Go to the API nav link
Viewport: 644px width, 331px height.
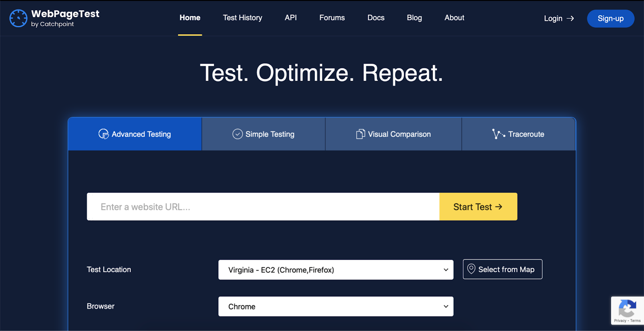click(x=291, y=18)
